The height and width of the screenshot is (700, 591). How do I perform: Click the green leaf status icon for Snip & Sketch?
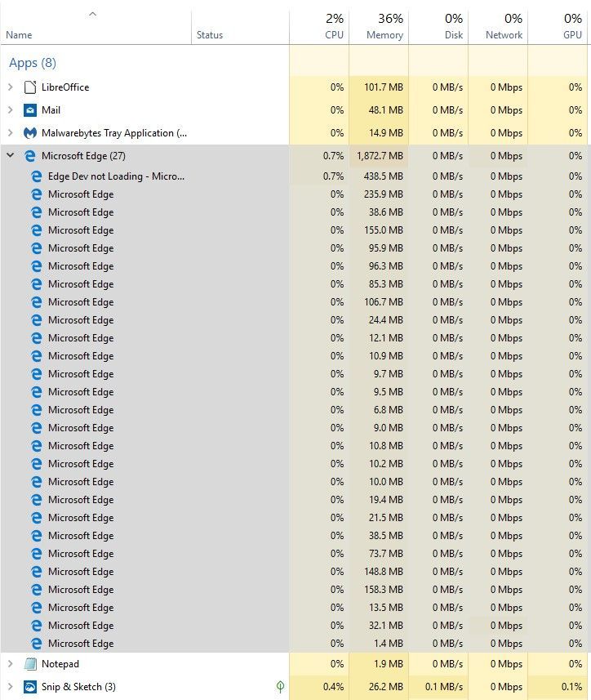pyautogui.click(x=280, y=687)
